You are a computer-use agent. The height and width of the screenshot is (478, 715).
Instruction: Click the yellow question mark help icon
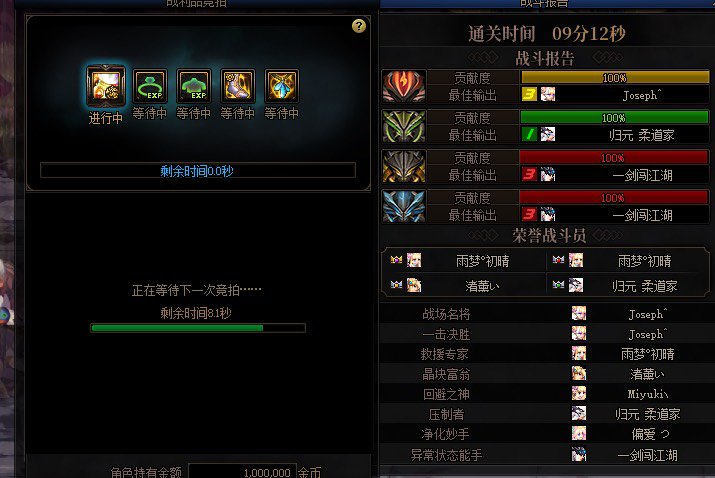pos(359,26)
